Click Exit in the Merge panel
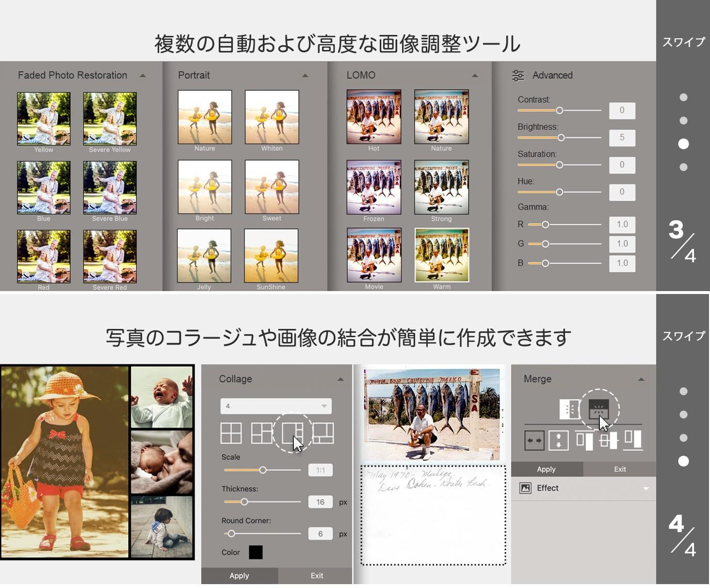This screenshot has width=710, height=588. click(620, 469)
